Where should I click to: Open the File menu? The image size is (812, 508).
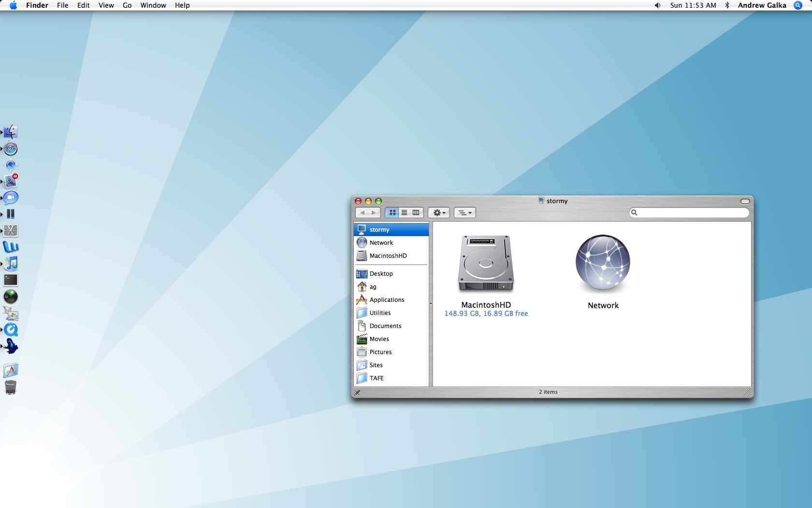(x=62, y=5)
